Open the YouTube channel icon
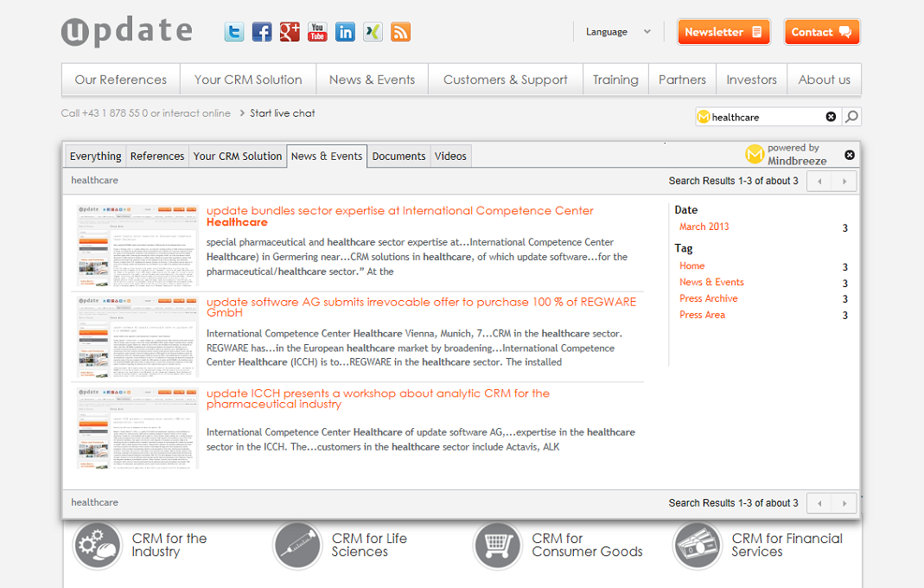 pos(317,32)
